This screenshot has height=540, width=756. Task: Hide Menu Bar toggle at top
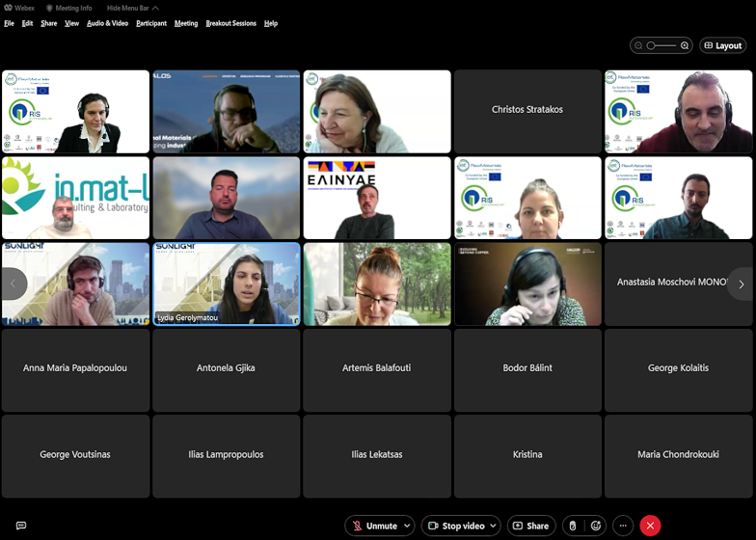(x=133, y=8)
